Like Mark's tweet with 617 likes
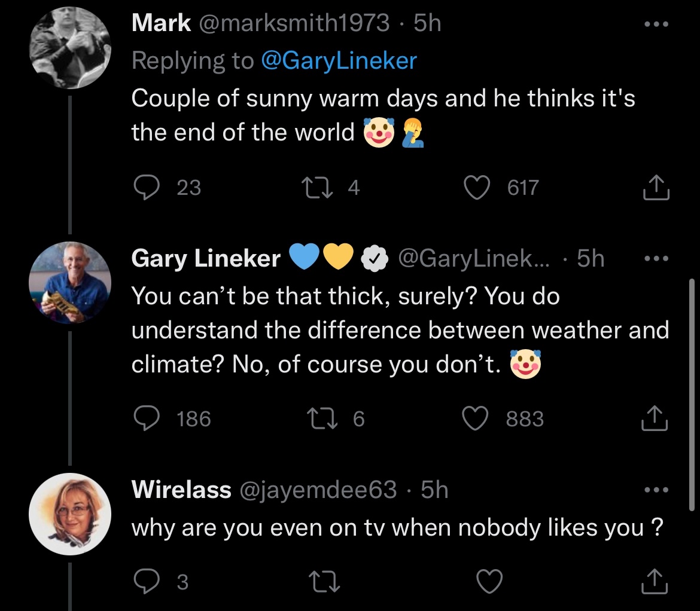700x611 pixels. coord(477,188)
